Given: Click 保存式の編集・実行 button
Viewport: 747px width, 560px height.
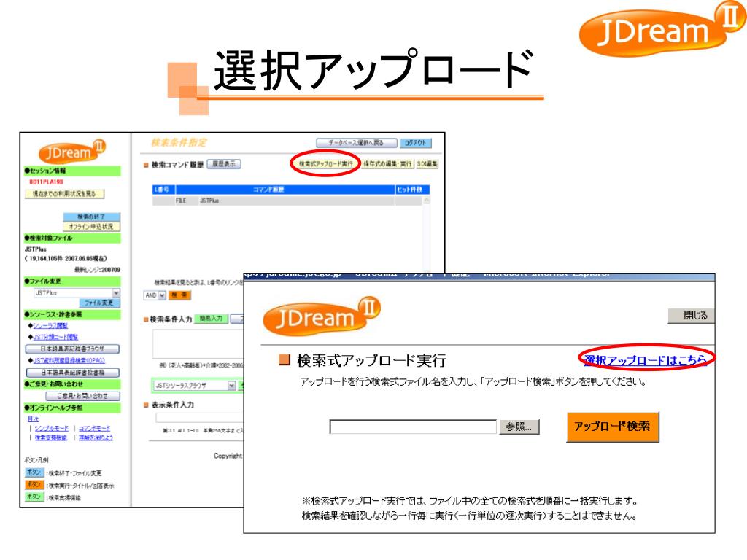Looking at the screenshot, I should click(x=387, y=164).
